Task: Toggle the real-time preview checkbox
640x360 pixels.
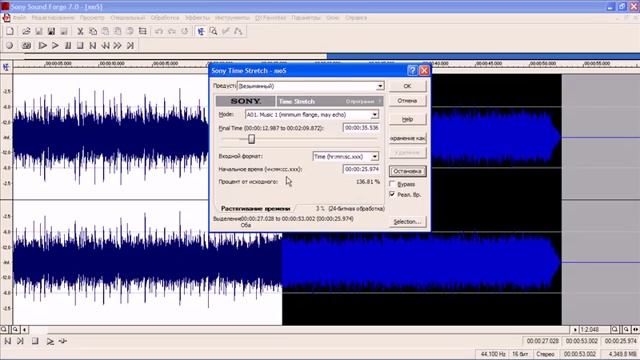Action: (x=392, y=194)
